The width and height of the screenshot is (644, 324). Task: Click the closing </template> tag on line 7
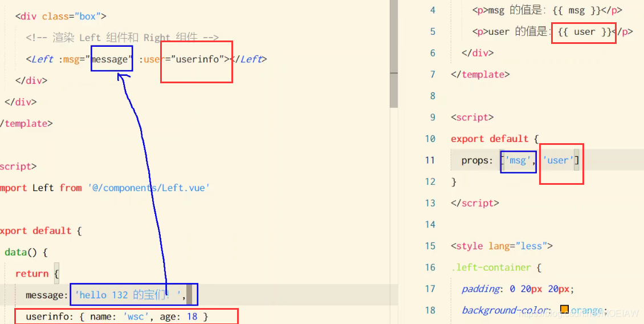(x=480, y=74)
